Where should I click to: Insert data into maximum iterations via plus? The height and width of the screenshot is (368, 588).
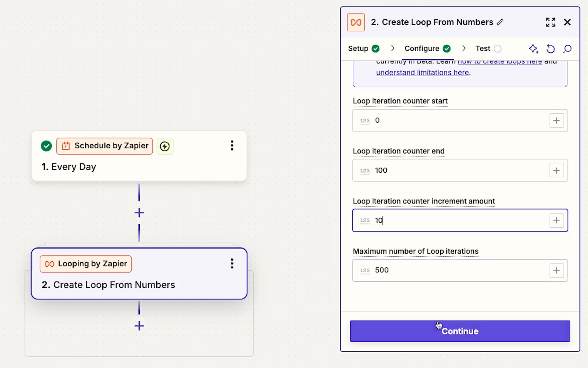pyautogui.click(x=556, y=271)
